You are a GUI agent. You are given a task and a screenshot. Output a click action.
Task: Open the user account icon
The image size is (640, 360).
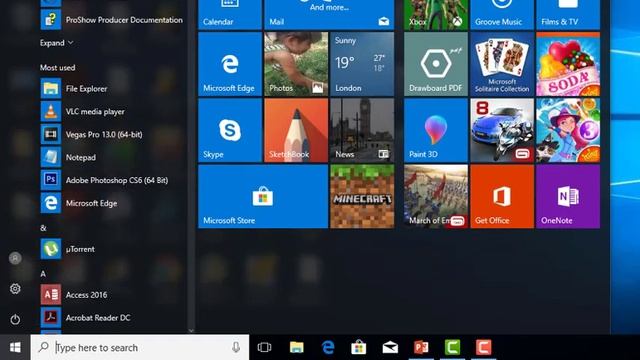15,258
